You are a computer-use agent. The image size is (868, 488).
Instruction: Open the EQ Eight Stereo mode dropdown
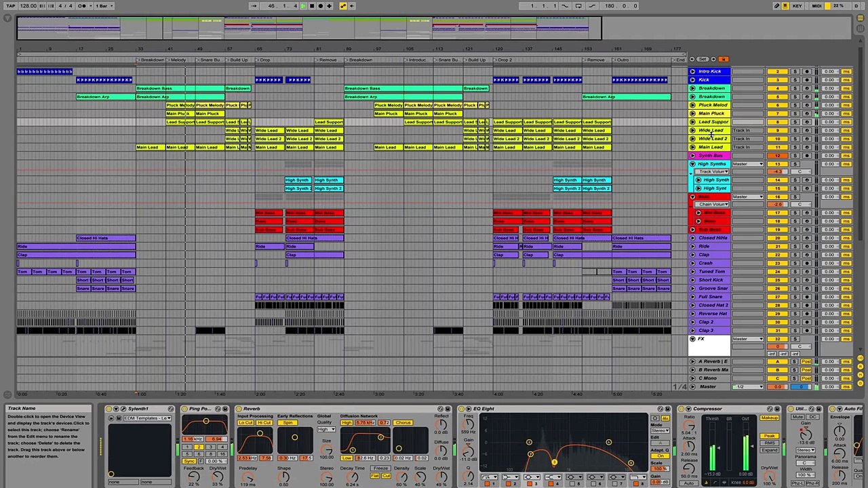click(660, 430)
